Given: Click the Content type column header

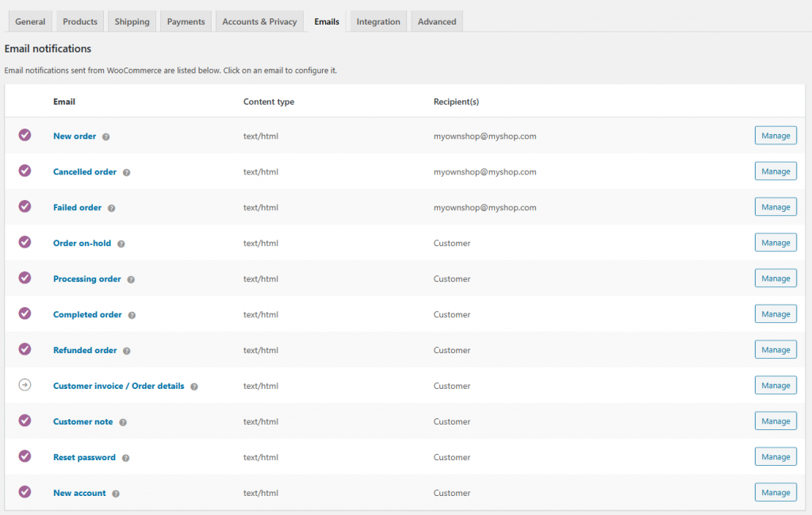Looking at the screenshot, I should 269,102.
